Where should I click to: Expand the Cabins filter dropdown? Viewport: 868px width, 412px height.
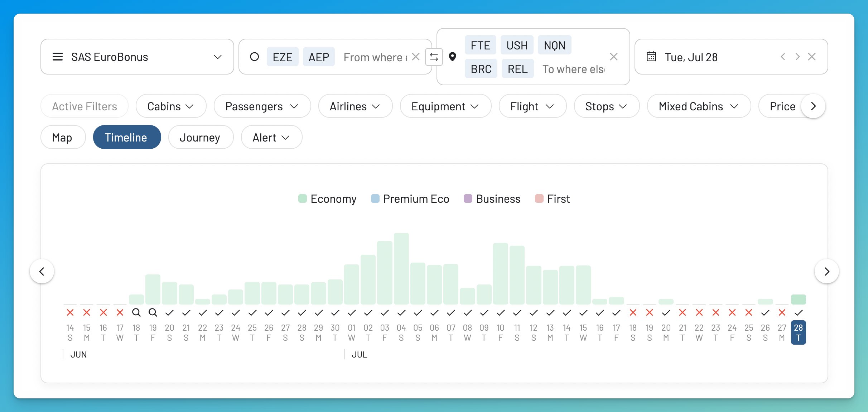[171, 106]
